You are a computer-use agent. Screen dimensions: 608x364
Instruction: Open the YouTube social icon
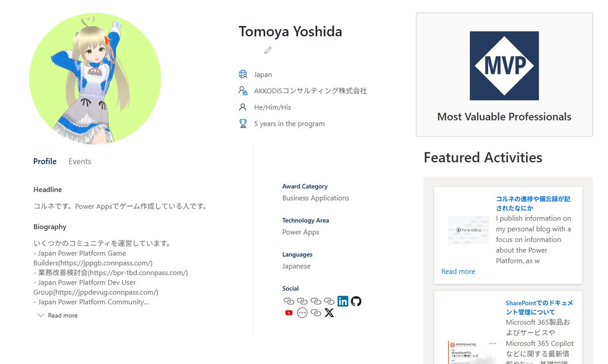click(289, 313)
